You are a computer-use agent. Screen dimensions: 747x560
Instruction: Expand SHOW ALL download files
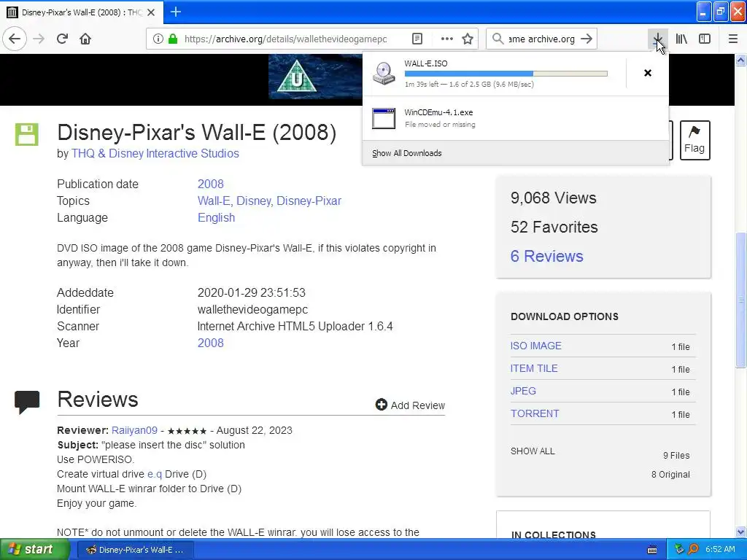tap(533, 451)
